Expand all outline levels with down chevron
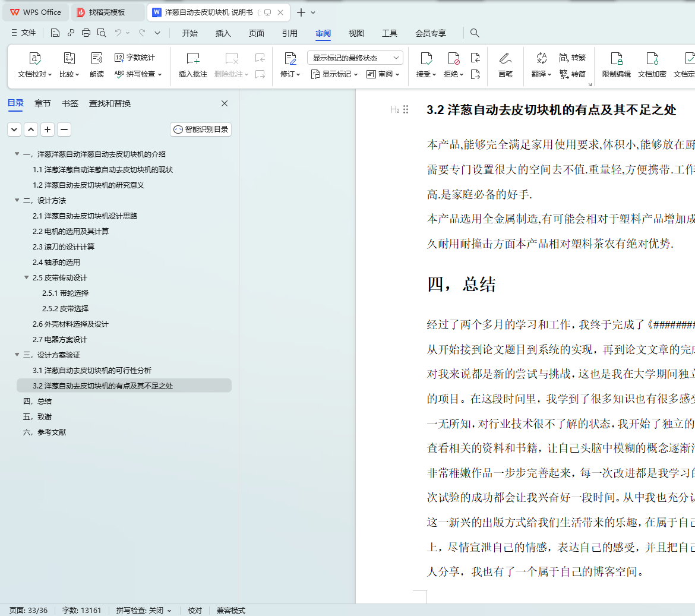Screen dimensions: 695x616 pyautogui.click(x=14, y=129)
